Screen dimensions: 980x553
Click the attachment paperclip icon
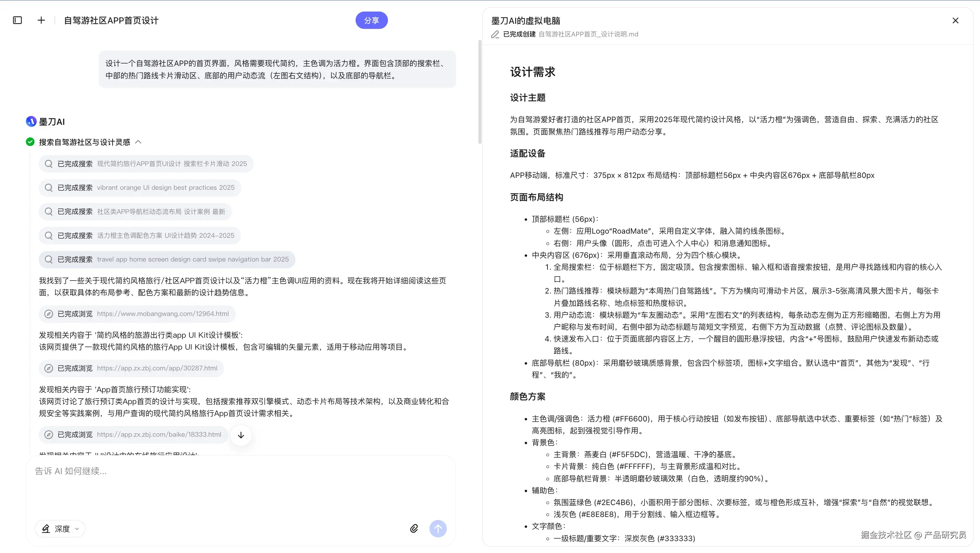(x=414, y=528)
